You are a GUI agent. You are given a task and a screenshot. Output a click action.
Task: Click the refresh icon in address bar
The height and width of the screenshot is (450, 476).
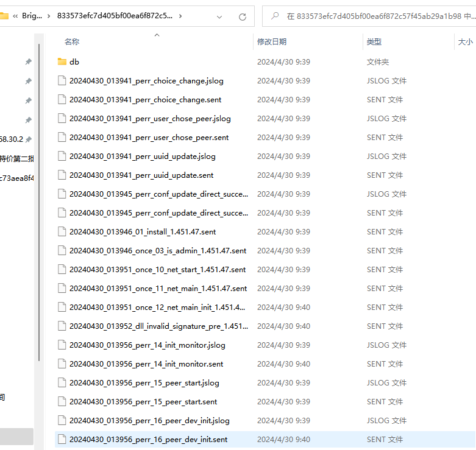click(x=242, y=16)
